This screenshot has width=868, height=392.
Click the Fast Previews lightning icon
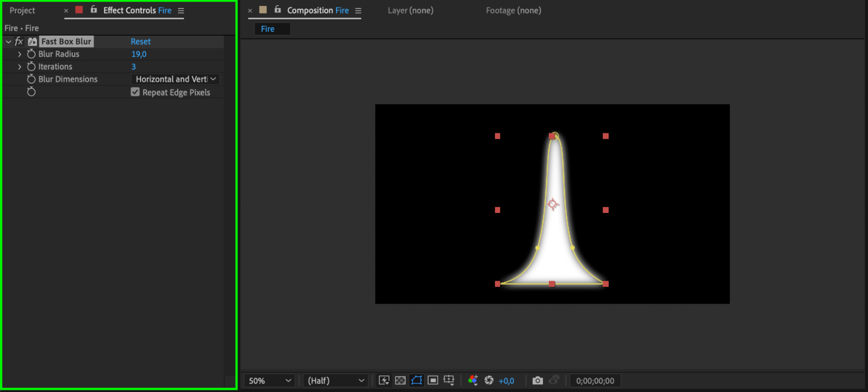click(384, 381)
